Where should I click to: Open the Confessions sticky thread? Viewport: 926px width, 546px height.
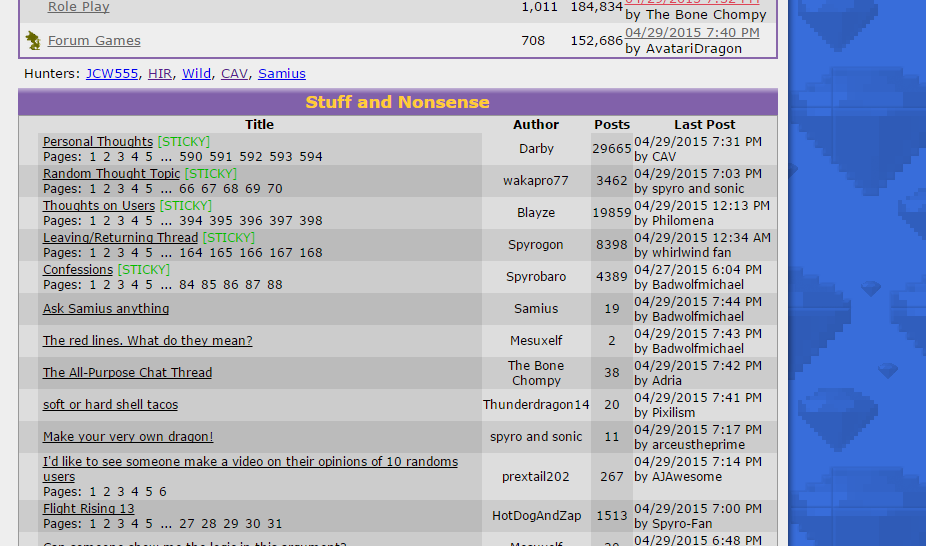click(77, 269)
